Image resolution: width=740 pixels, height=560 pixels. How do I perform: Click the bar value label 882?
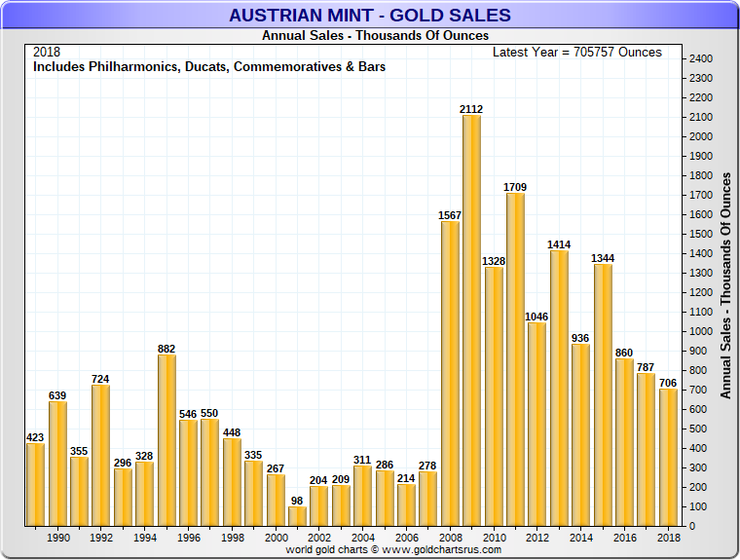click(166, 349)
